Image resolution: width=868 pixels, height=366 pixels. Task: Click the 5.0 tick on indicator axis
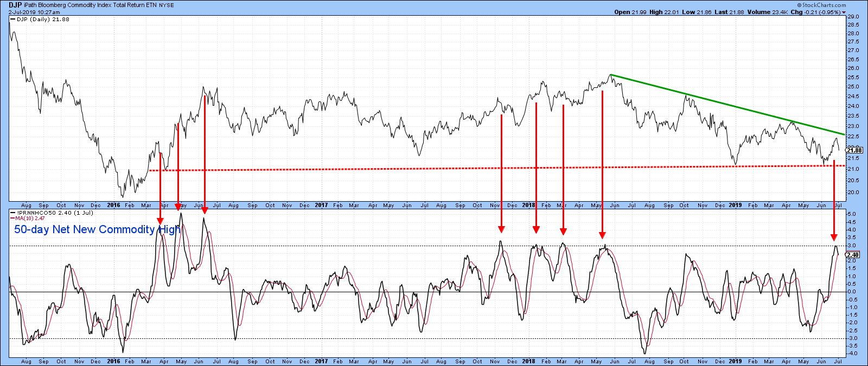pyautogui.click(x=852, y=215)
